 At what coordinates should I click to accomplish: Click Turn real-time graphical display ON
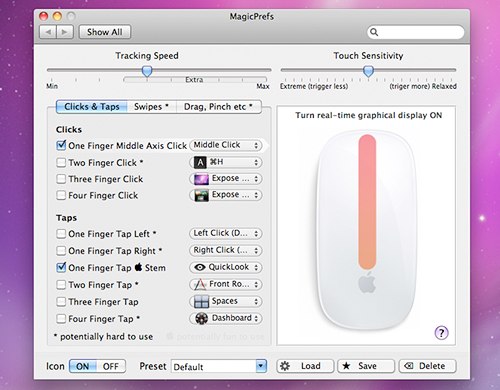368,115
